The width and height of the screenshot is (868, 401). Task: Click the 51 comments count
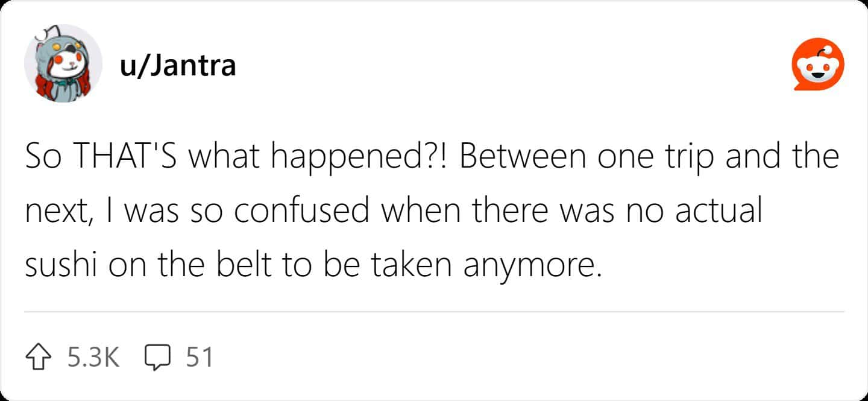200,357
